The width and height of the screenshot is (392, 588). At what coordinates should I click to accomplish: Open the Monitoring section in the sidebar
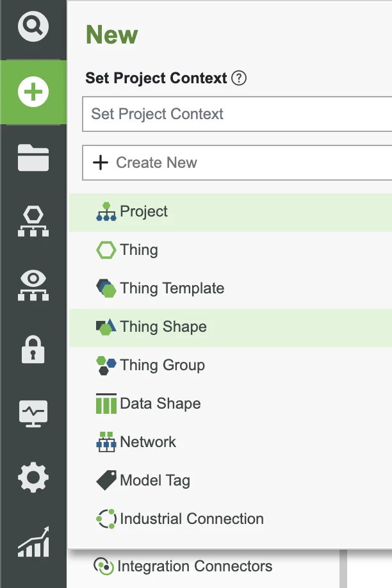coord(33,412)
